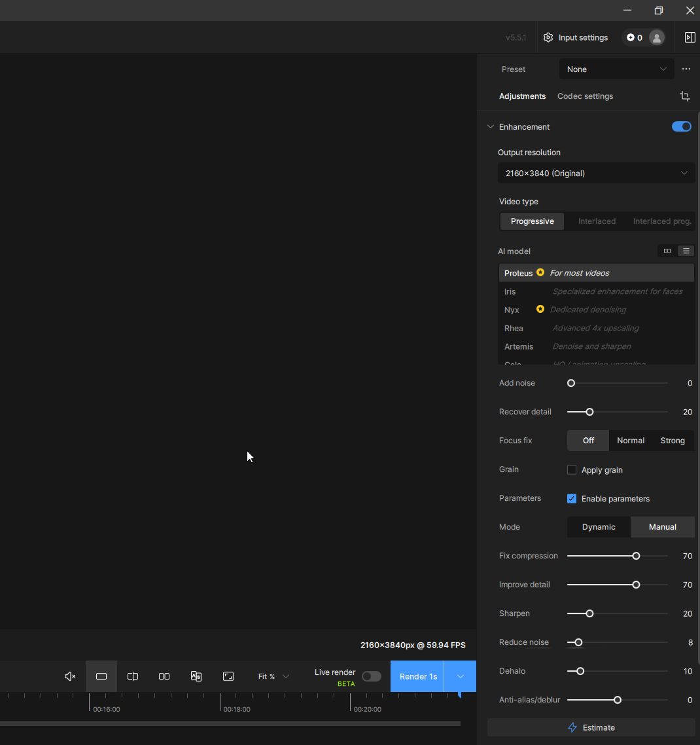Open the crop tool icon
Screen dimensions: 700x745
tap(685, 96)
